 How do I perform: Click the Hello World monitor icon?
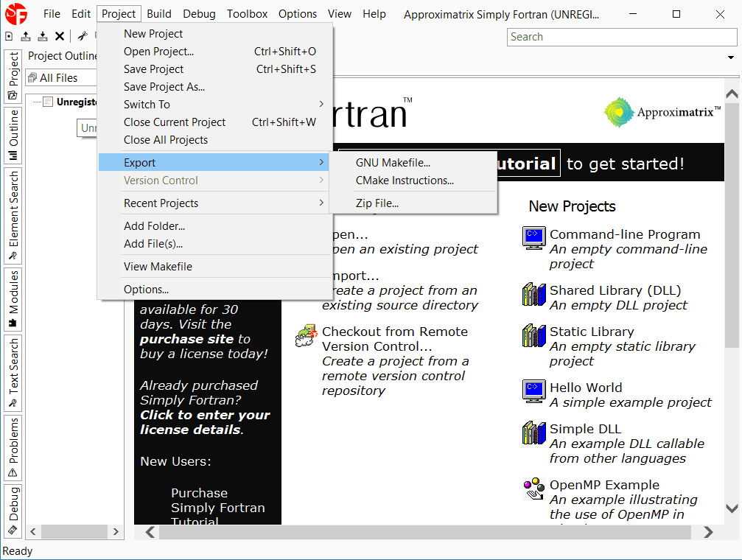[533, 391]
